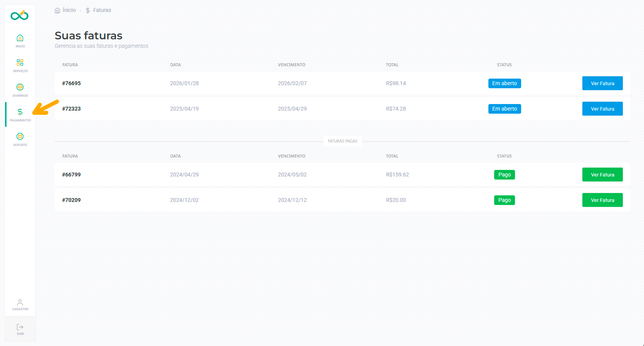Select the Pagamentos dollar icon
The image size is (644, 346).
point(20,112)
